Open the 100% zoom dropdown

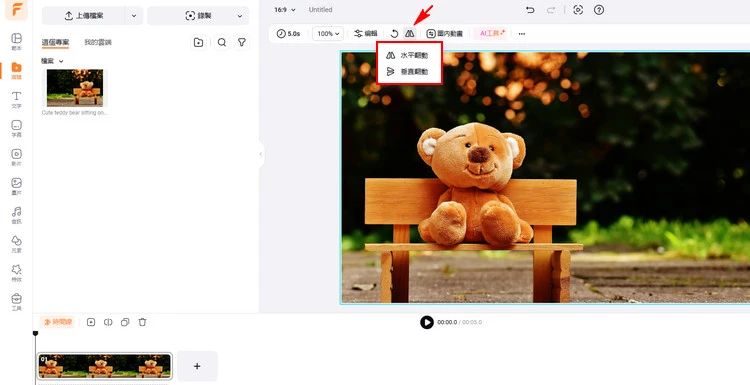(x=328, y=33)
